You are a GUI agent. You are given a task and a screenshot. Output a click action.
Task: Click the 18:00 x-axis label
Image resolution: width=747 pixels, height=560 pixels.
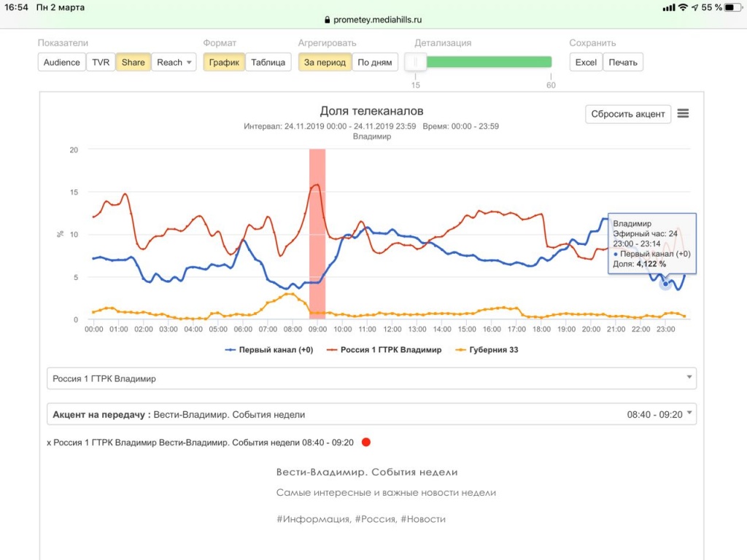point(542,329)
